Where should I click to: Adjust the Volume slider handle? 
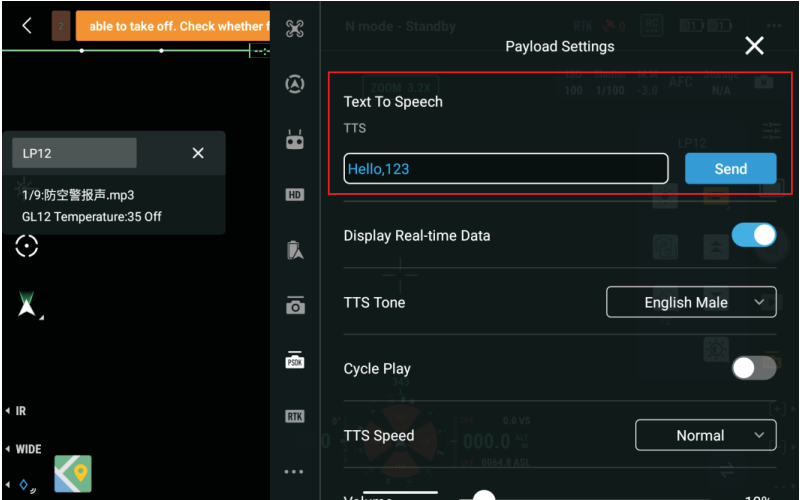tap(484, 495)
